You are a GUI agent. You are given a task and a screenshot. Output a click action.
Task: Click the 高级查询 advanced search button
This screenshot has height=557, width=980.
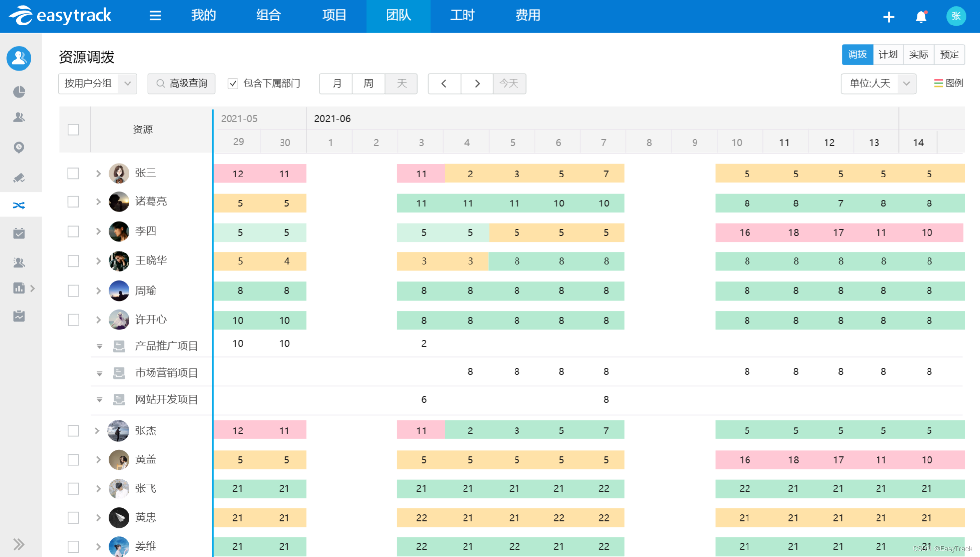[x=181, y=83]
